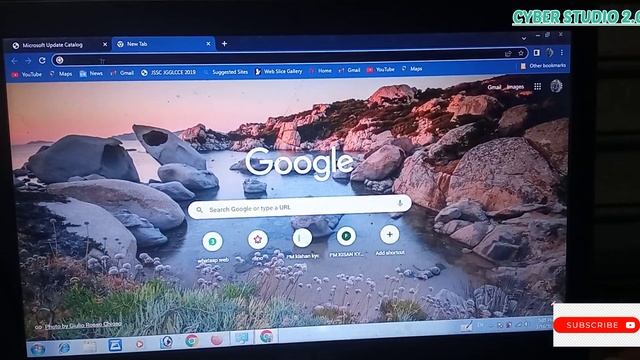Viewport: 640px width, 360px height.
Task: Share this page using the share icon
Action: tap(508, 53)
